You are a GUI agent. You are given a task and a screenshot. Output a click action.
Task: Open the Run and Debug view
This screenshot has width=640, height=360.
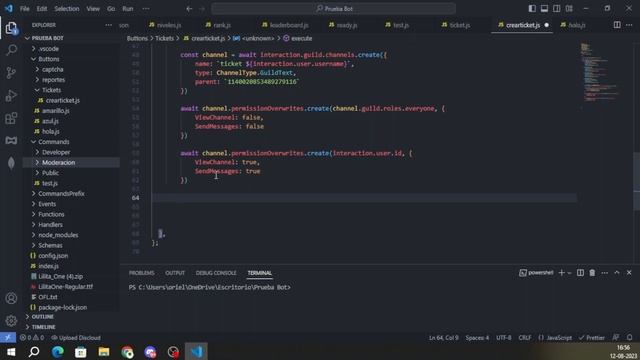[x=11, y=96]
